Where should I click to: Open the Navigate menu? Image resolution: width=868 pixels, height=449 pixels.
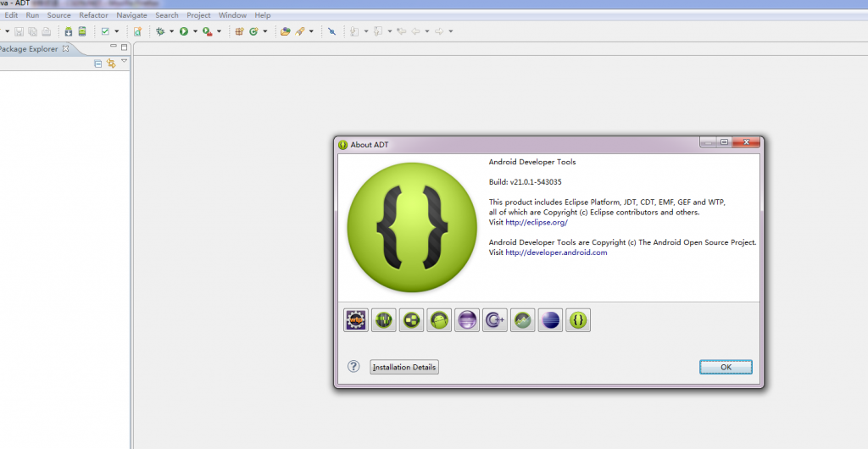[x=131, y=15]
